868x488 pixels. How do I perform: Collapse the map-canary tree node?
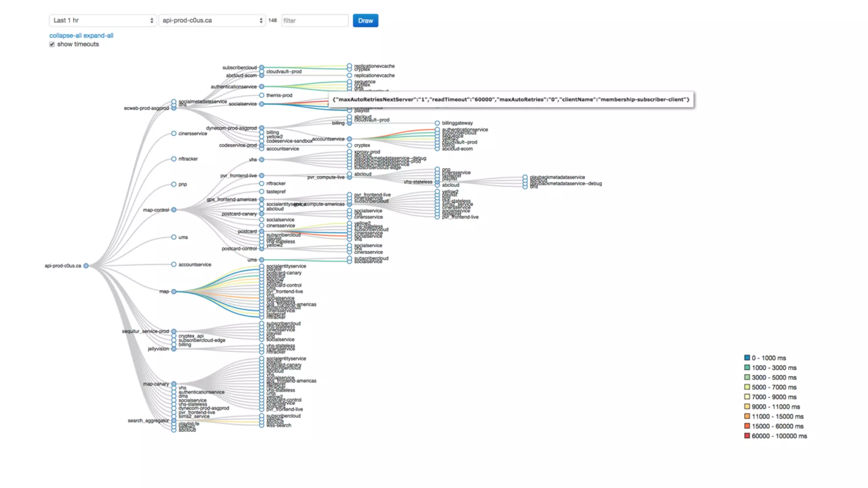click(x=174, y=384)
